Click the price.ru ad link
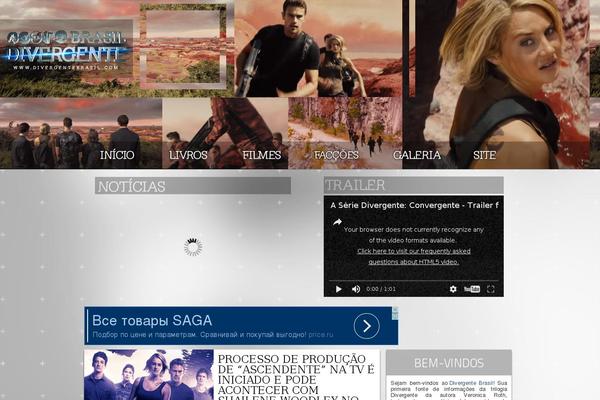The image size is (600, 400). 321,335
